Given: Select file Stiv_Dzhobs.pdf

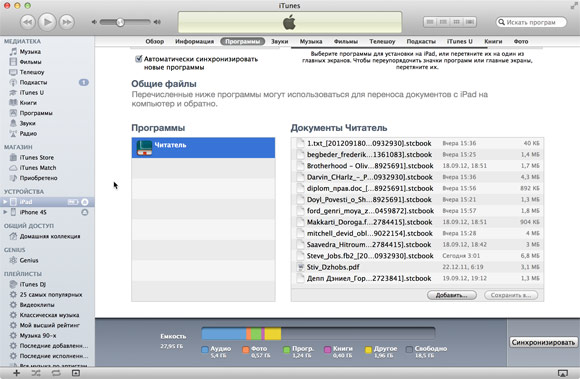Looking at the screenshot, I should pos(417,267).
